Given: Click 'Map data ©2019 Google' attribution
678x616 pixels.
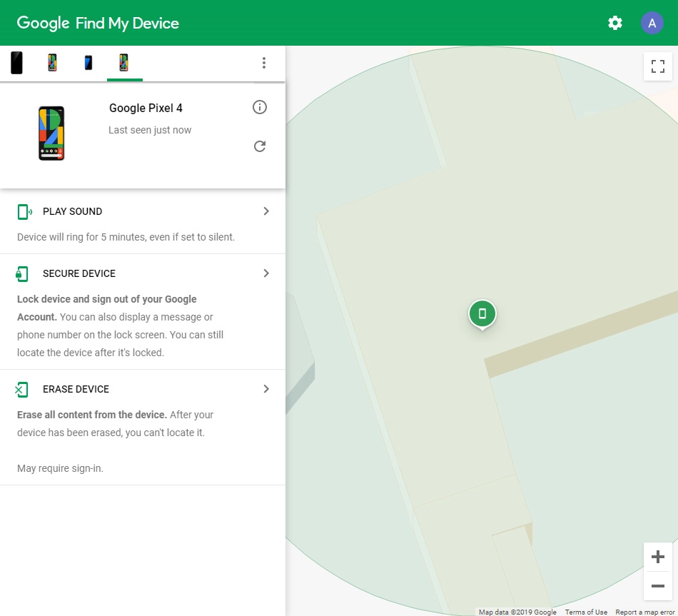Looking at the screenshot, I should click(517, 612).
